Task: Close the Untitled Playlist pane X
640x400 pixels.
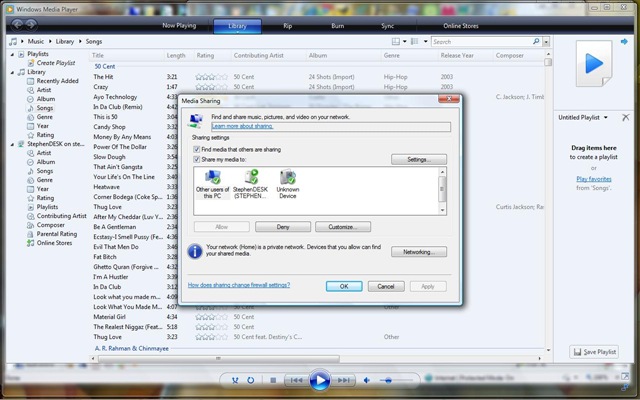Action: coord(625,118)
